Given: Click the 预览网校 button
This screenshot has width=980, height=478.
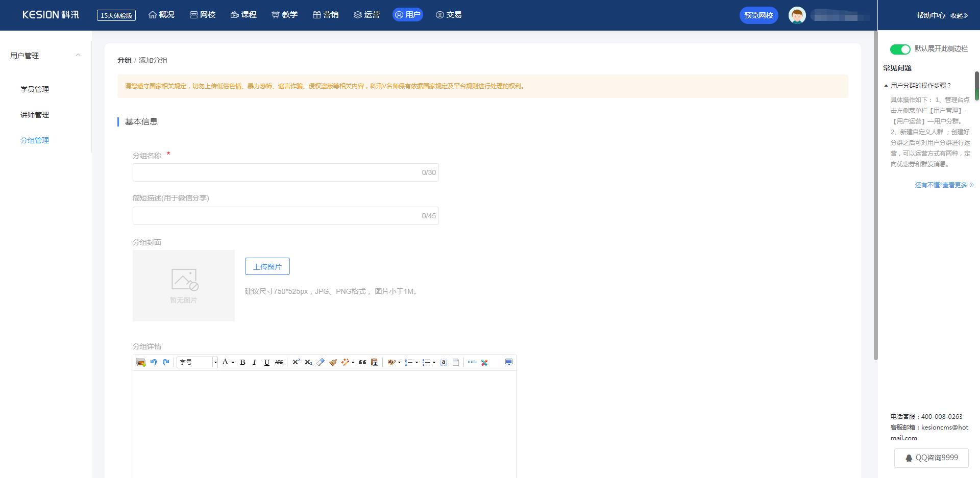Looking at the screenshot, I should (758, 15).
